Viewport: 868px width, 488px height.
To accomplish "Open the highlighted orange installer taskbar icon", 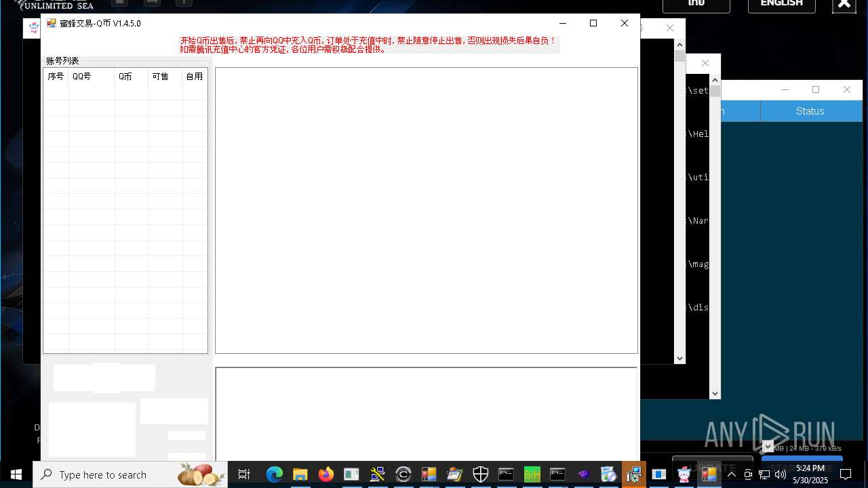I will click(634, 474).
